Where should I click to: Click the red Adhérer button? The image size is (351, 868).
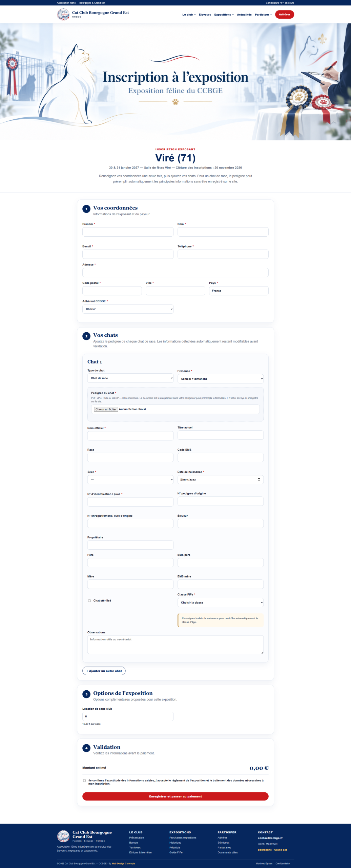pos(285,15)
